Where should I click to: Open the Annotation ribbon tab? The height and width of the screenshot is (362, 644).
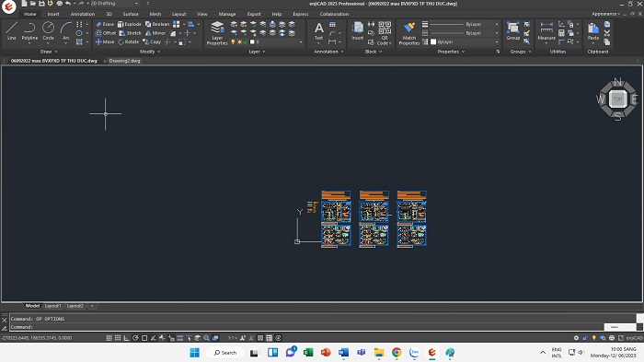82,14
